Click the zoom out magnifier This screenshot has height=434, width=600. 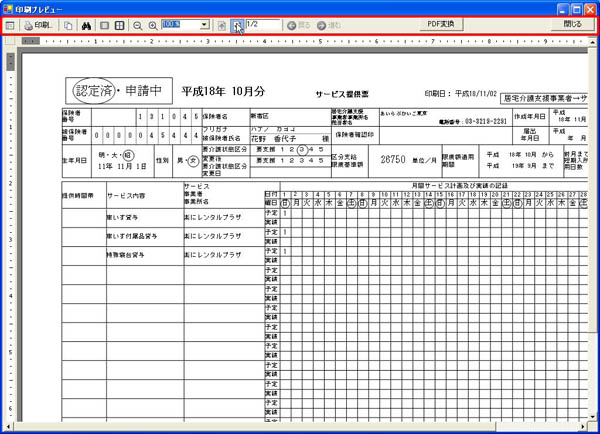(x=137, y=26)
